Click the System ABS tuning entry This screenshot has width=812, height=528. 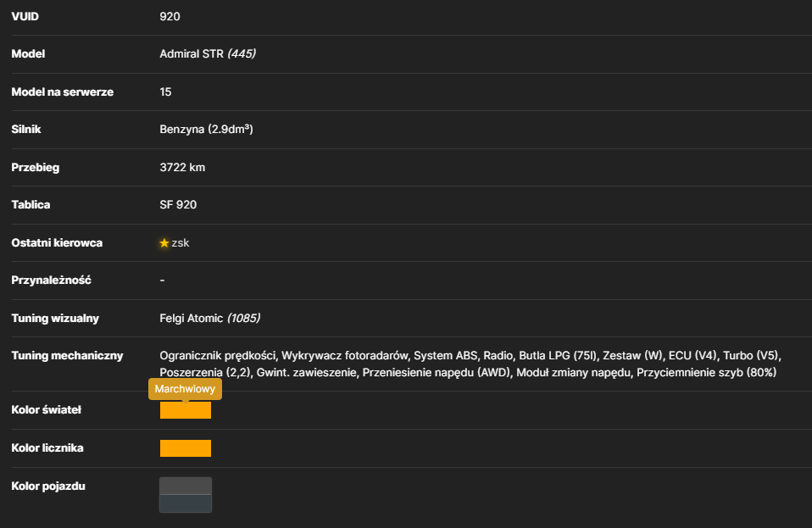pos(445,356)
